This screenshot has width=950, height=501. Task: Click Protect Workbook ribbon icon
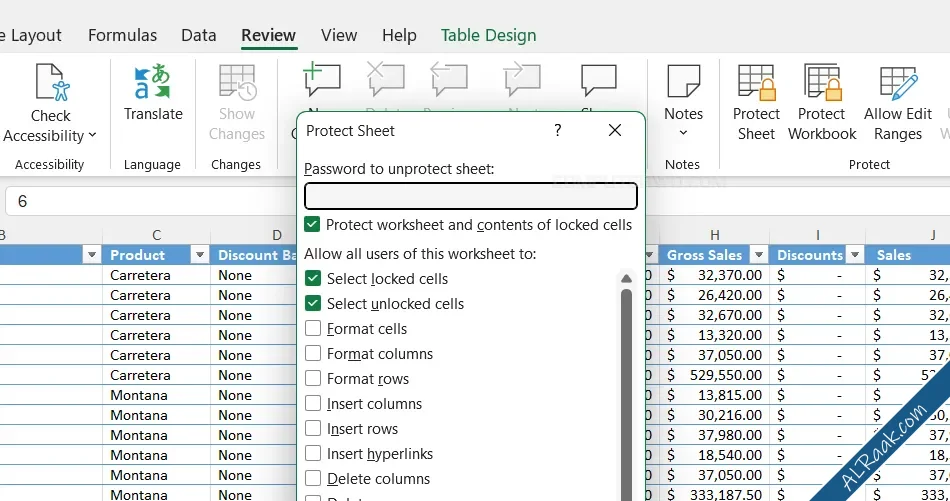coord(822,82)
